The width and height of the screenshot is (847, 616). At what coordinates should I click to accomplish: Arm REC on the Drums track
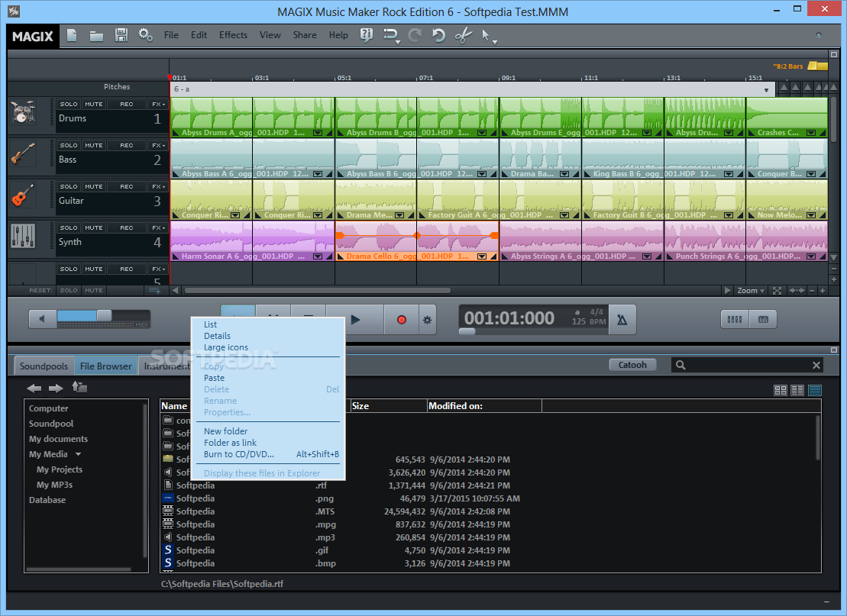point(127,104)
